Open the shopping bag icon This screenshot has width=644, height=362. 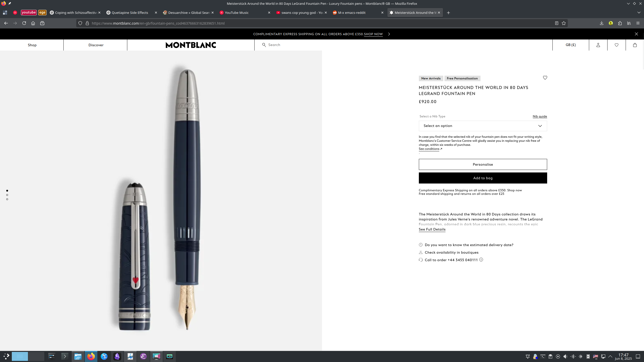[635, 45]
